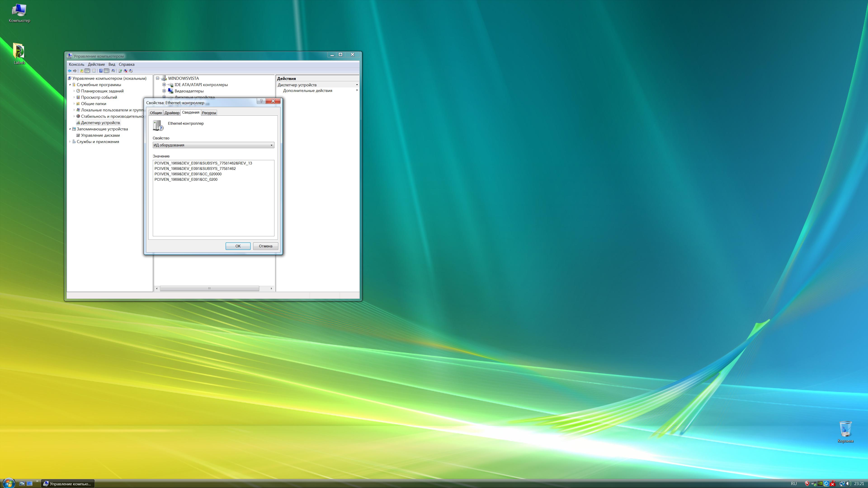Switch to the Драйвер tab
Viewport: 868px width, 488px height.
pos(172,113)
